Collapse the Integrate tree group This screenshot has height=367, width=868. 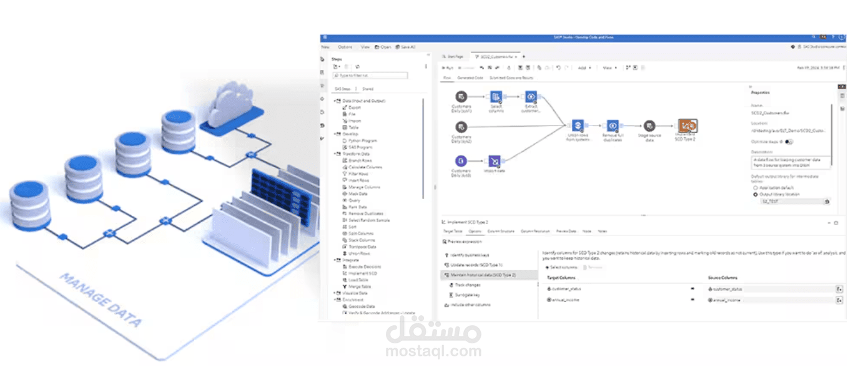[334, 260]
